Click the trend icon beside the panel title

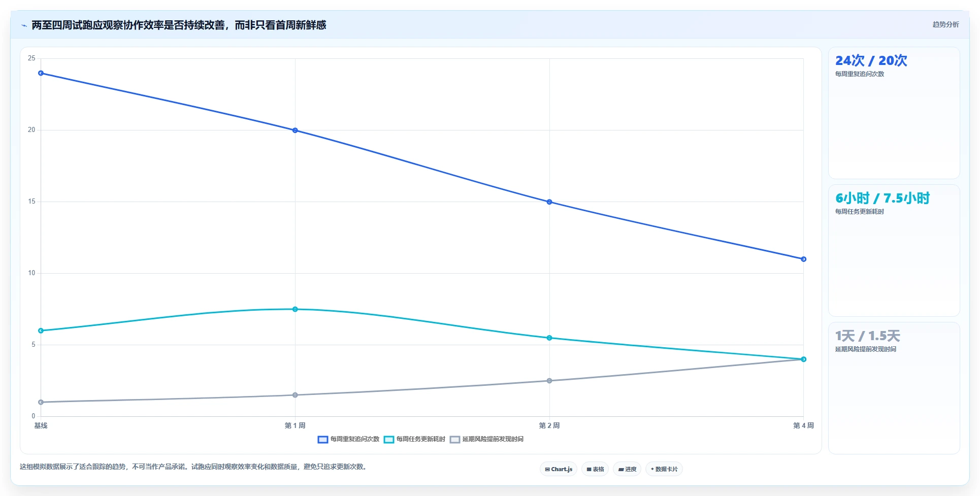(x=24, y=25)
